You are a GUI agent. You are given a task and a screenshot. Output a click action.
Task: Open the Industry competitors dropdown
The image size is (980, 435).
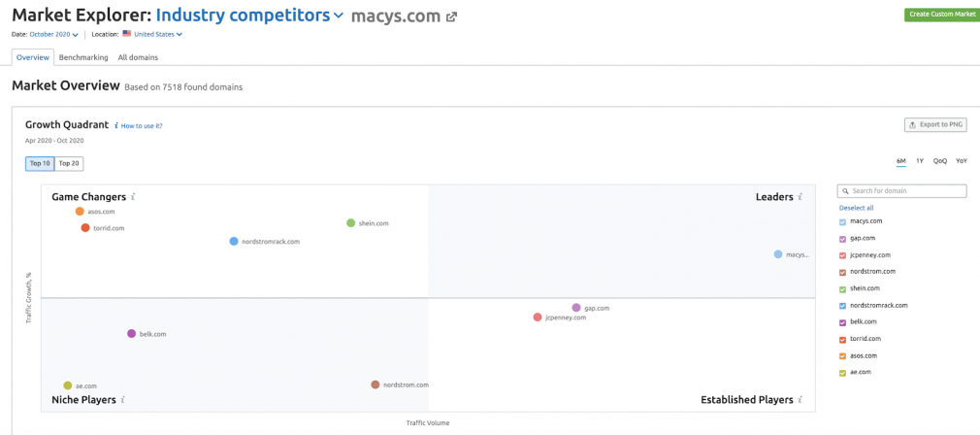pyautogui.click(x=249, y=17)
